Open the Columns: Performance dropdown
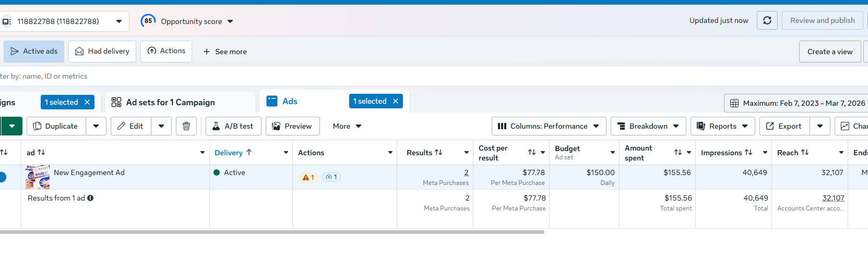Image resolution: width=868 pixels, height=261 pixels. (549, 126)
